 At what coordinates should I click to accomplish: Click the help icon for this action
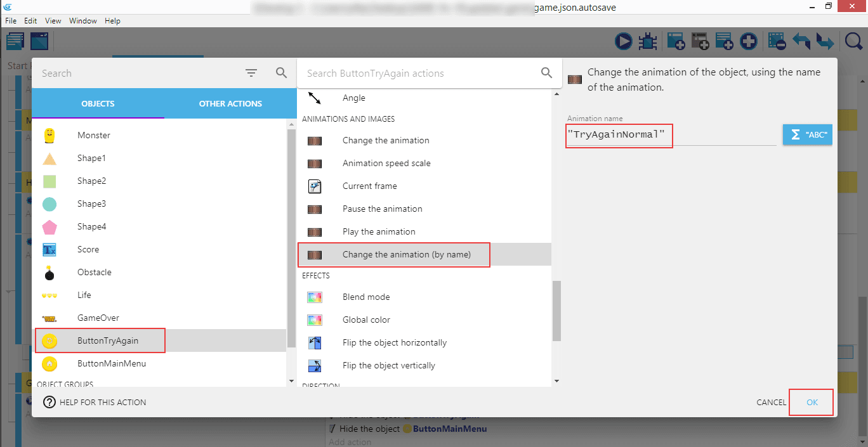coord(49,402)
